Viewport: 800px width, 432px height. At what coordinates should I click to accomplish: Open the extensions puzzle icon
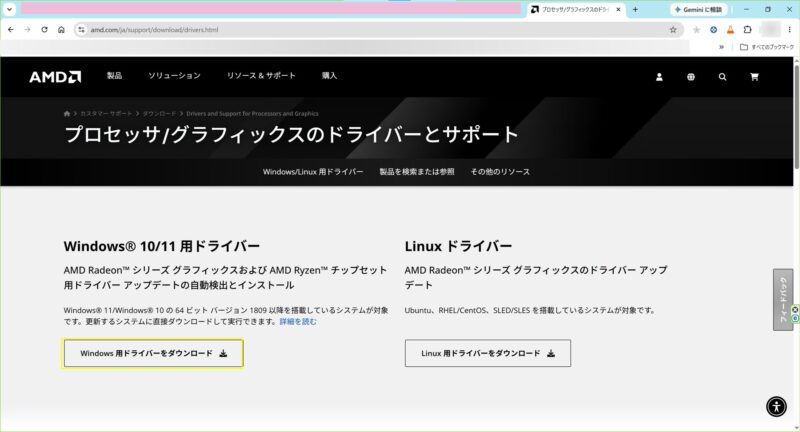[747, 30]
